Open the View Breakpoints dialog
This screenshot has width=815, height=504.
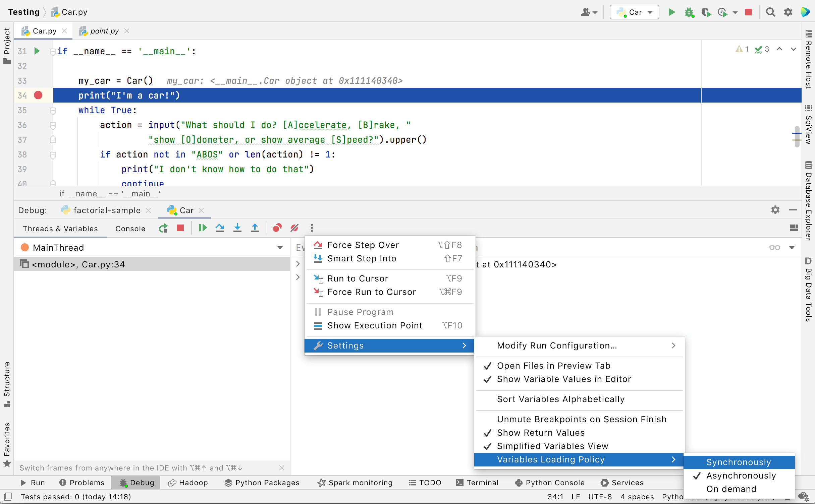(277, 228)
